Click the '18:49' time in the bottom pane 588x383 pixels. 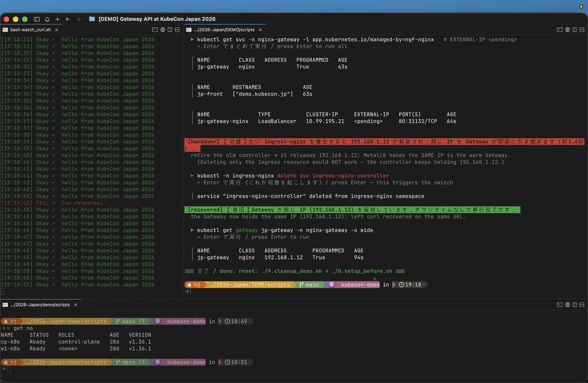click(239, 321)
